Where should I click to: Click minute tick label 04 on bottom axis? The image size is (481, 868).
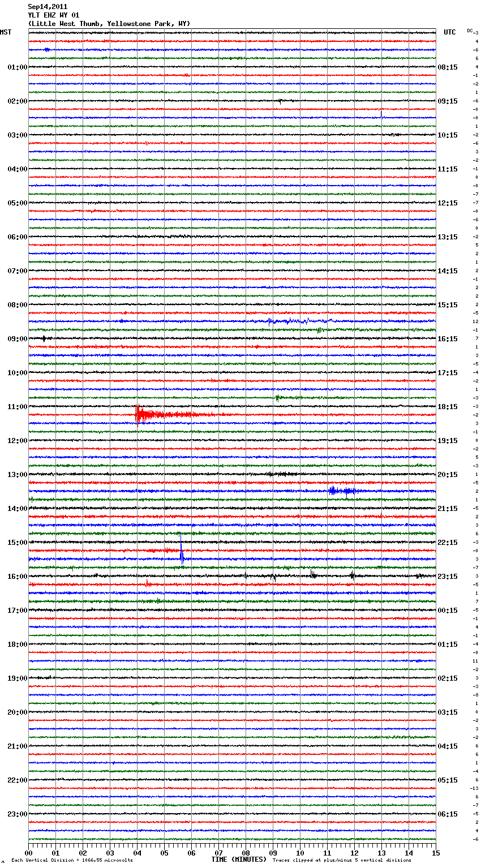pos(137,853)
